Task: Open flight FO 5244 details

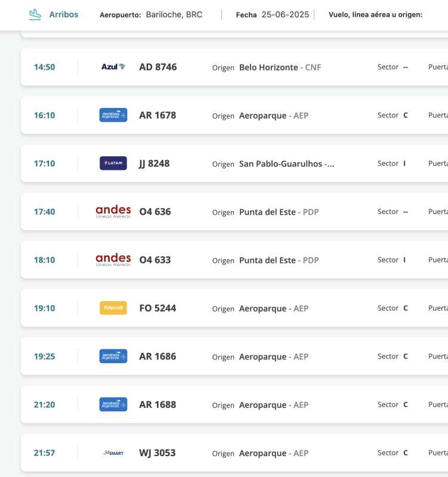Action: [x=157, y=308]
